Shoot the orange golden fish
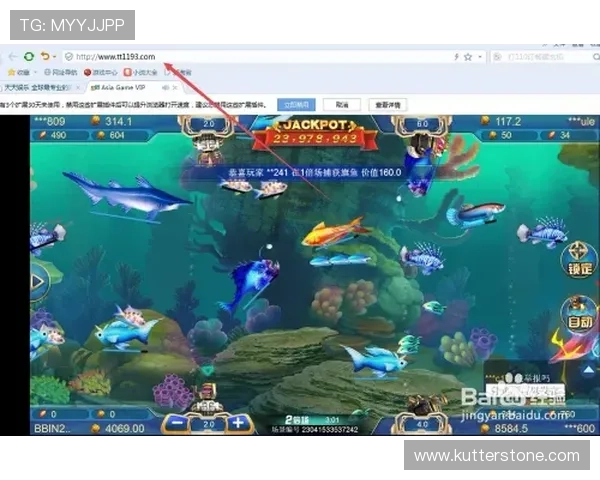 335,231
